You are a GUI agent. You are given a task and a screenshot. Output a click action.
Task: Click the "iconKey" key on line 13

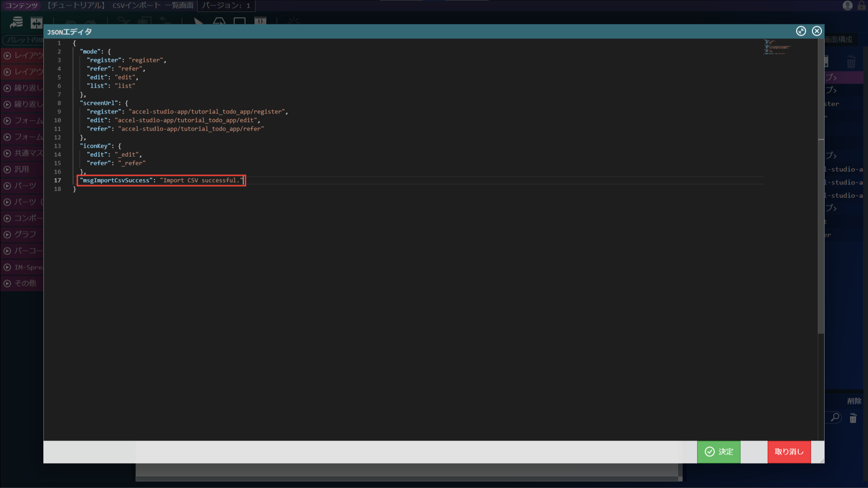96,146
